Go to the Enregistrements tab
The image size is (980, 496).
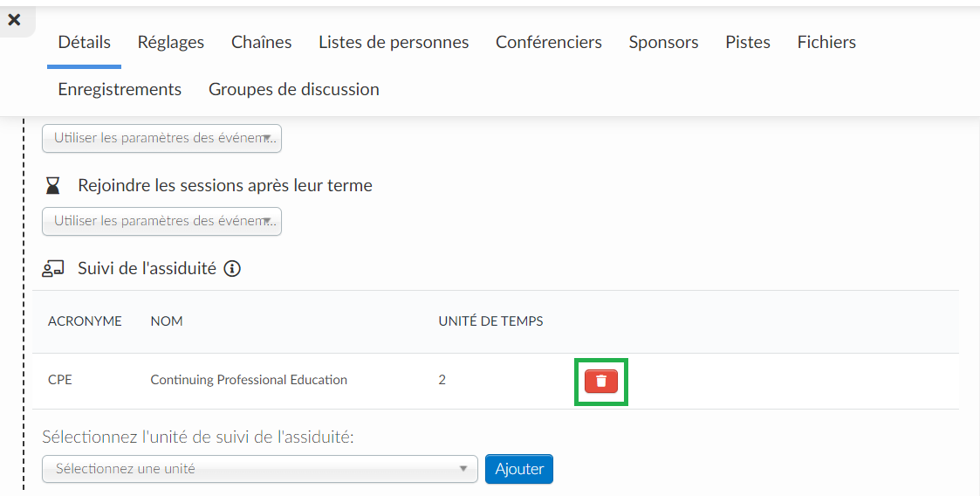point(120,89)
